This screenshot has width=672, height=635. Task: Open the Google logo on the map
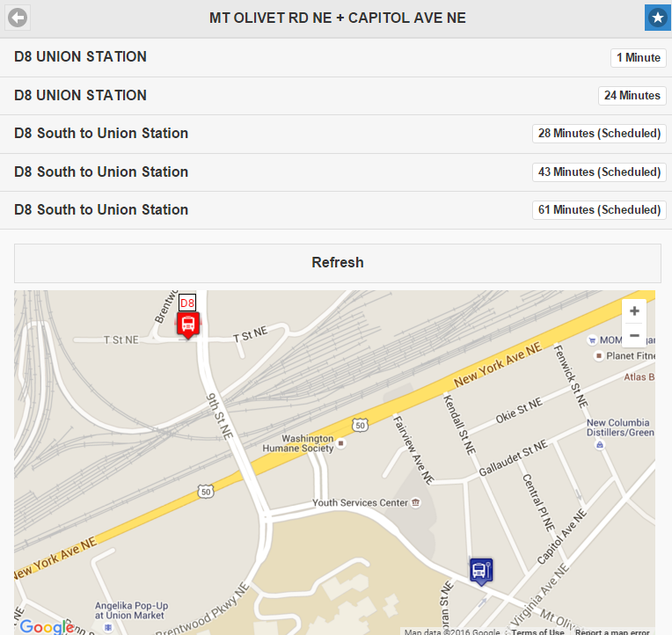coord(47,626)
